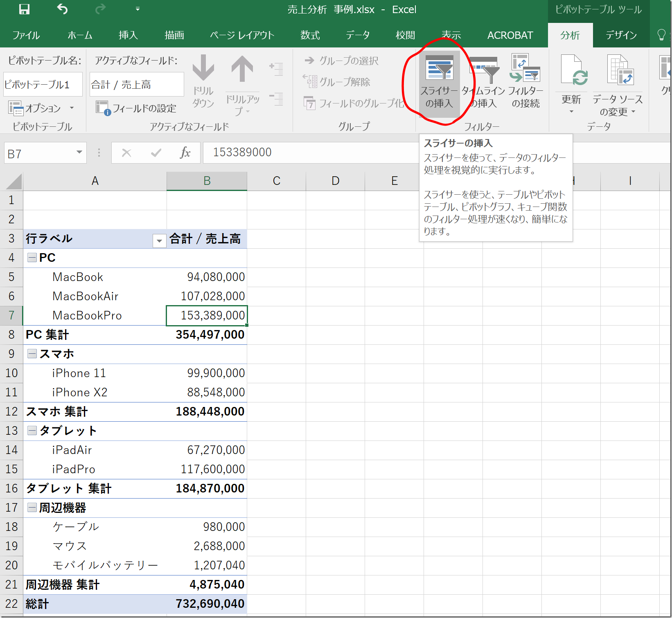Open Quick Access Toolbar customize arrow
The height and width of the screenshot is (618, 672).
click(x=138, y=9)
